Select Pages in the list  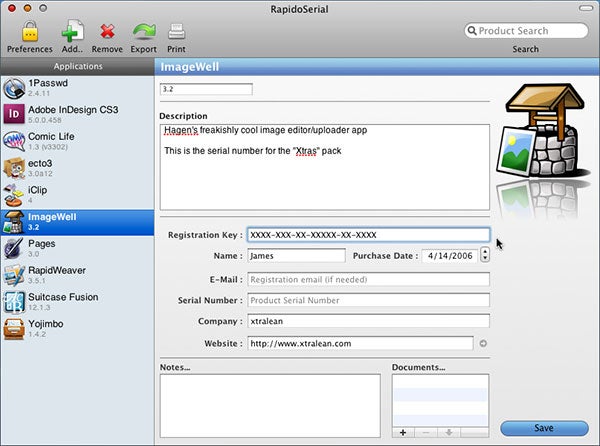point(77,248)
